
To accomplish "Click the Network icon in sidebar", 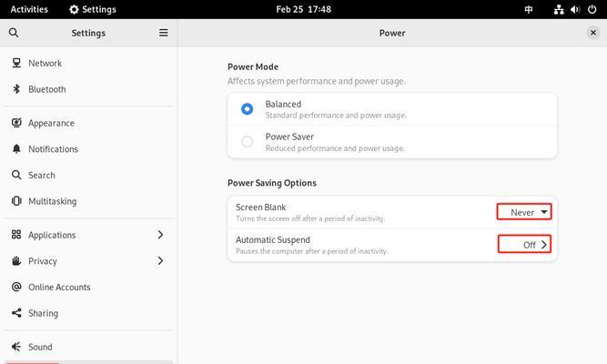I will [16, 63].
